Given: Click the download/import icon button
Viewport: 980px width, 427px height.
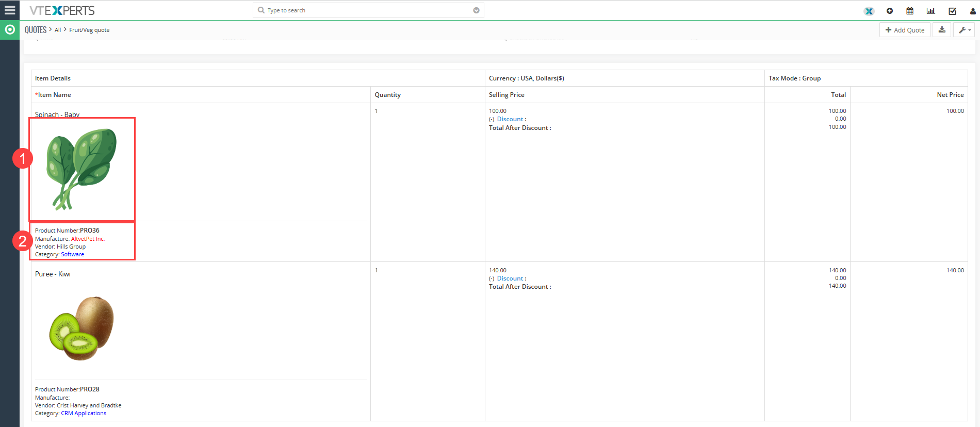Looking at the screenshot, I should coord(942,30).
